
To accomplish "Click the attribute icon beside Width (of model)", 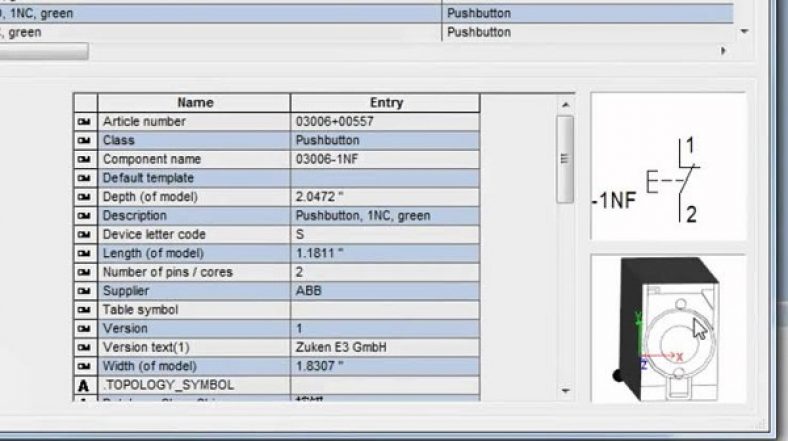I will click(84, 367).
